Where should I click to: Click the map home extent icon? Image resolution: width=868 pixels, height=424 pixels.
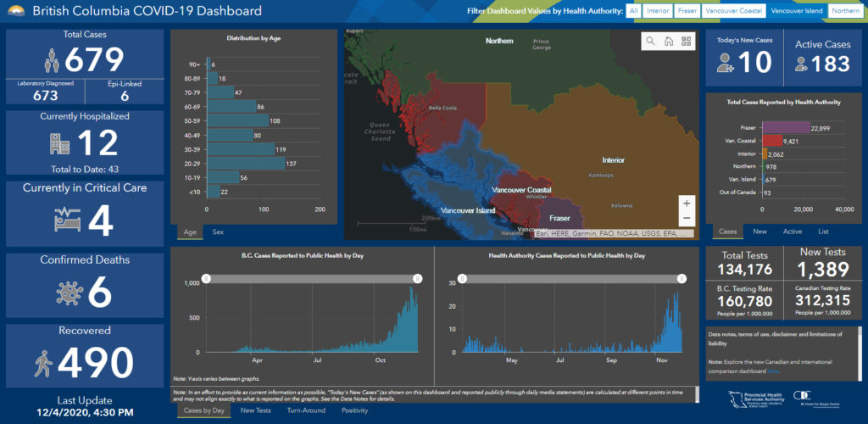(x=669, y=41)
